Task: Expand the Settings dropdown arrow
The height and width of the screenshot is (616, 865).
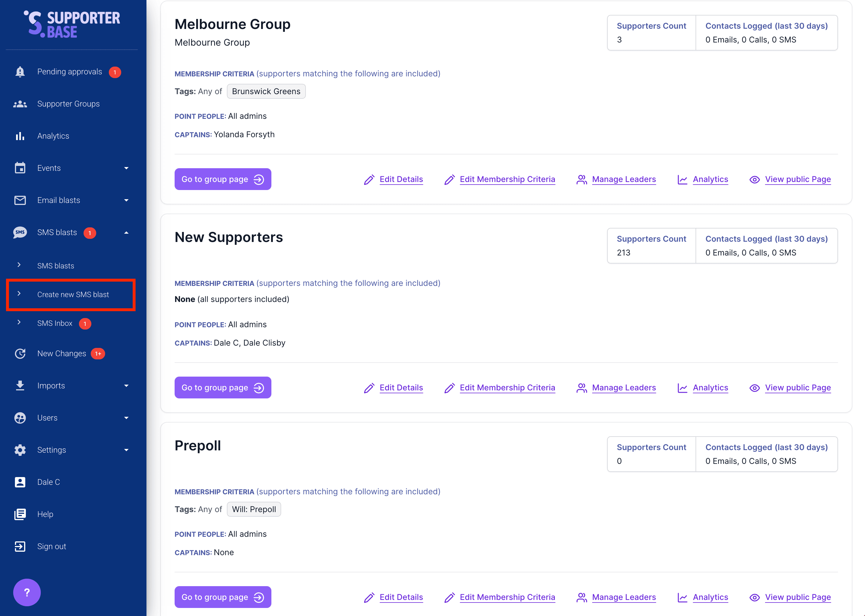Action: coord(126,450)
